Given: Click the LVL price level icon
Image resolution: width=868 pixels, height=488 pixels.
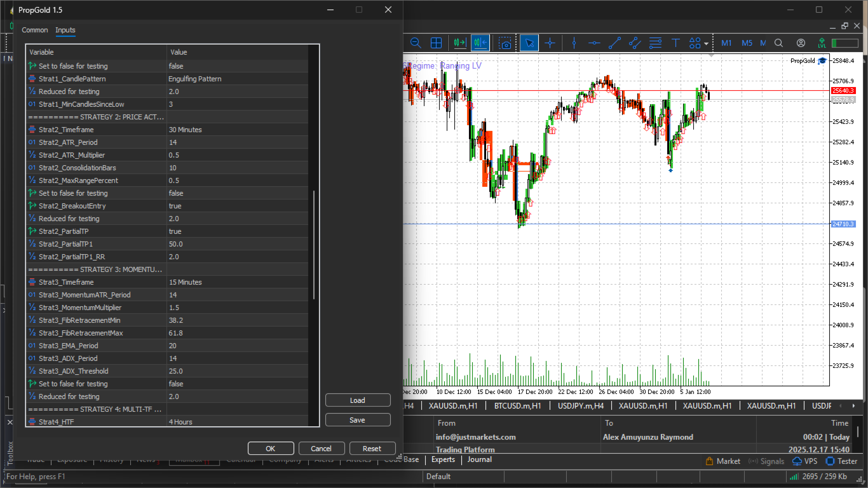Looking at the screenshot, I should (822, 43).
